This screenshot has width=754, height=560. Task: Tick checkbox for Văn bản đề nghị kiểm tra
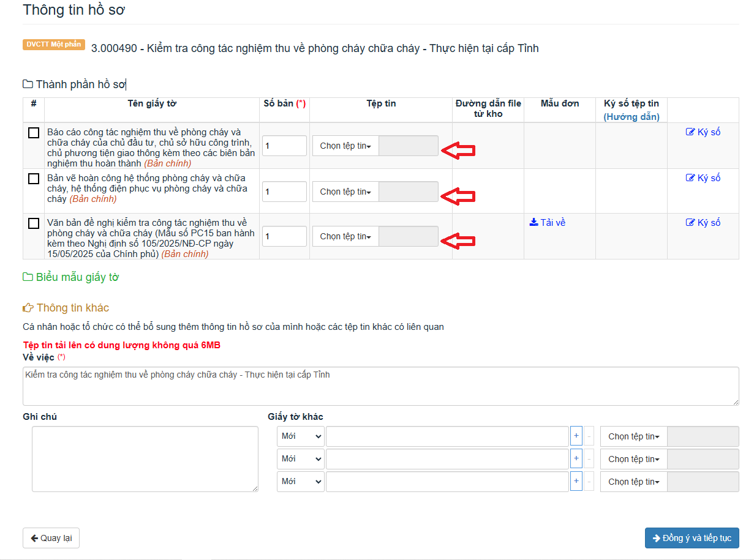point(34,223)
